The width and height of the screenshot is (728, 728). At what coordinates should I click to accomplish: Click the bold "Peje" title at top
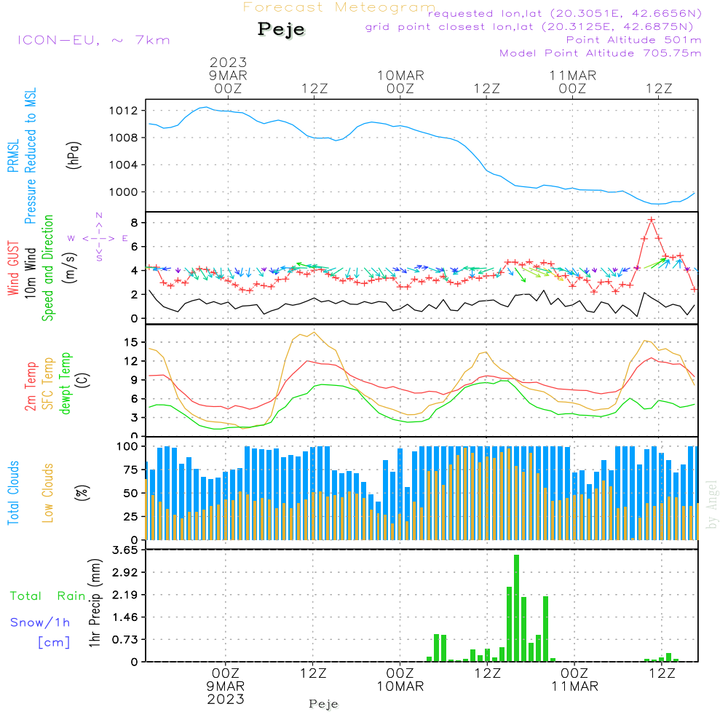pyautogui.click(x=281, y=30)
